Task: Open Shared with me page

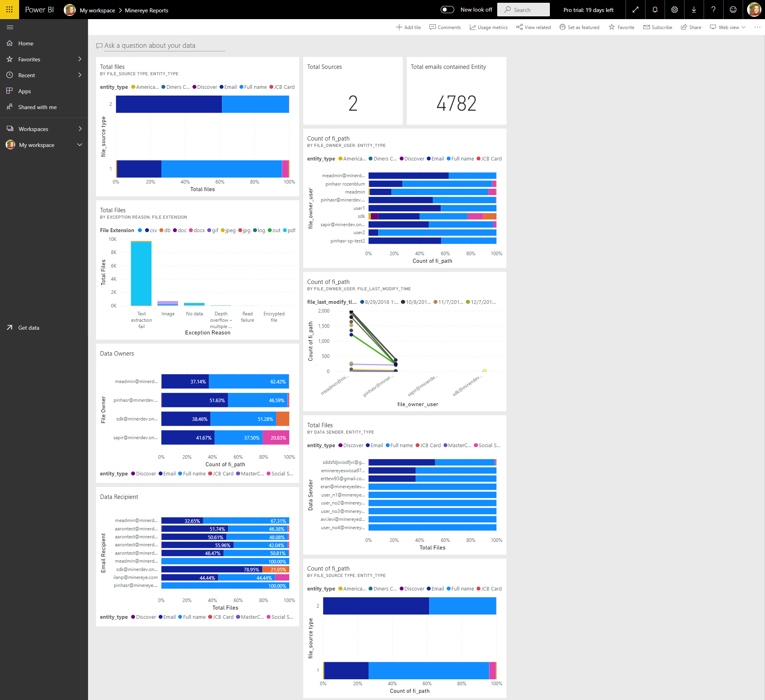Action: (37, 107)
